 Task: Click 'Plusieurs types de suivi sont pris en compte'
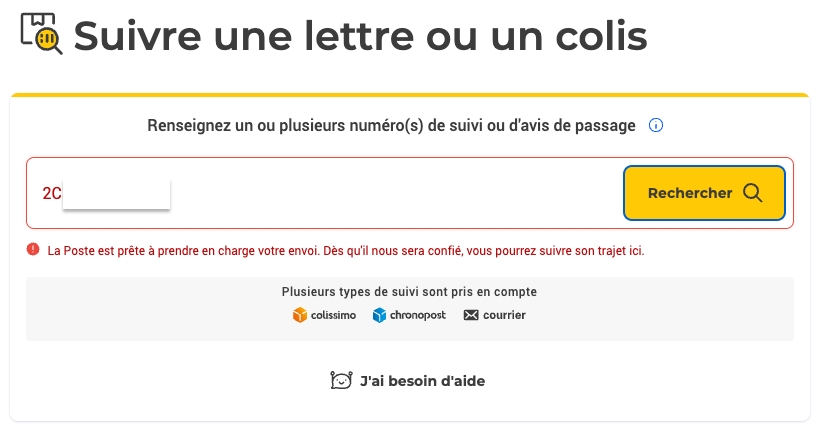point(409,292)
